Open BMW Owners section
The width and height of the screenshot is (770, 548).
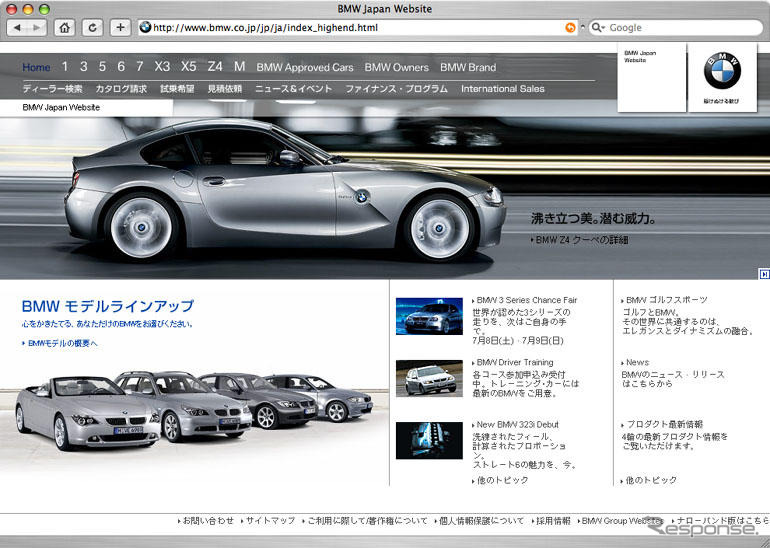coord(396,67)
